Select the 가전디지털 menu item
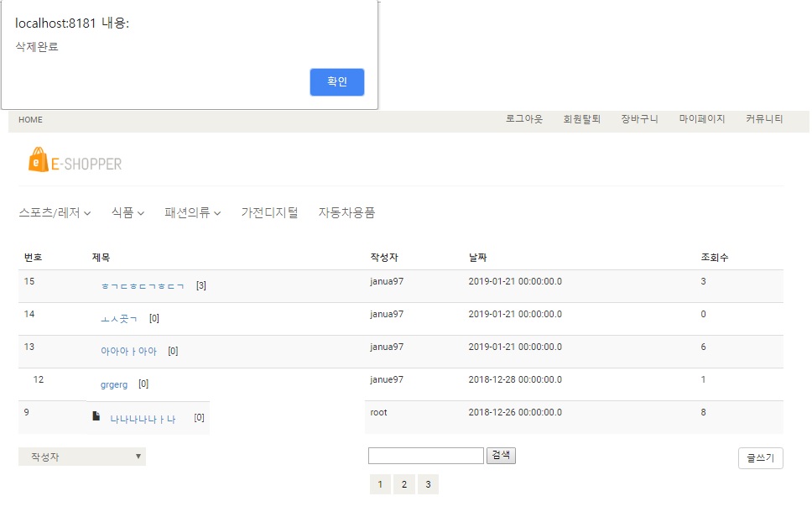This screenshot has height=517, width=812. point(270,212)
